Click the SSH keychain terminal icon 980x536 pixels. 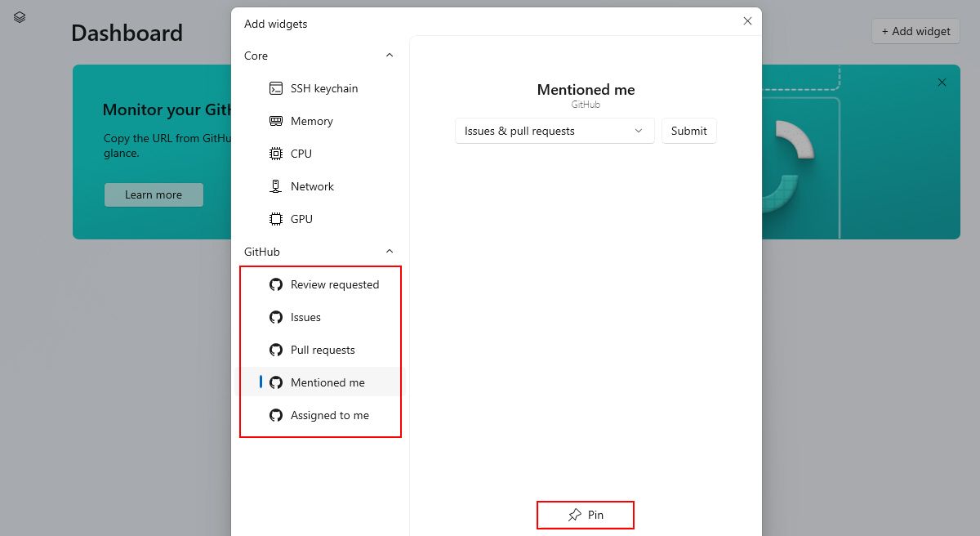click(276, 88)
